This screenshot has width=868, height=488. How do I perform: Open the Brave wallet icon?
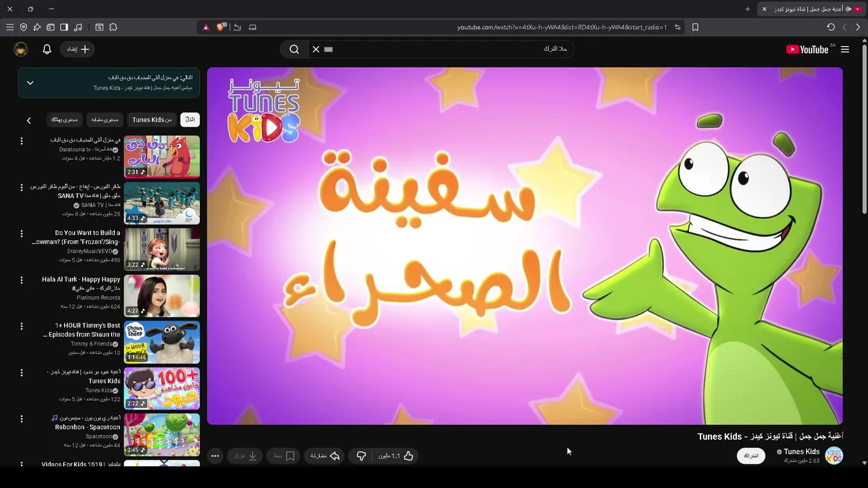pyautogui.click(x=50, y=27)
